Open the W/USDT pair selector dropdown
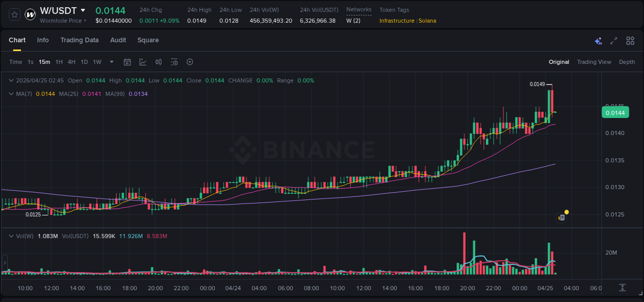Screen dimensions: 644x302 [82, 10]
